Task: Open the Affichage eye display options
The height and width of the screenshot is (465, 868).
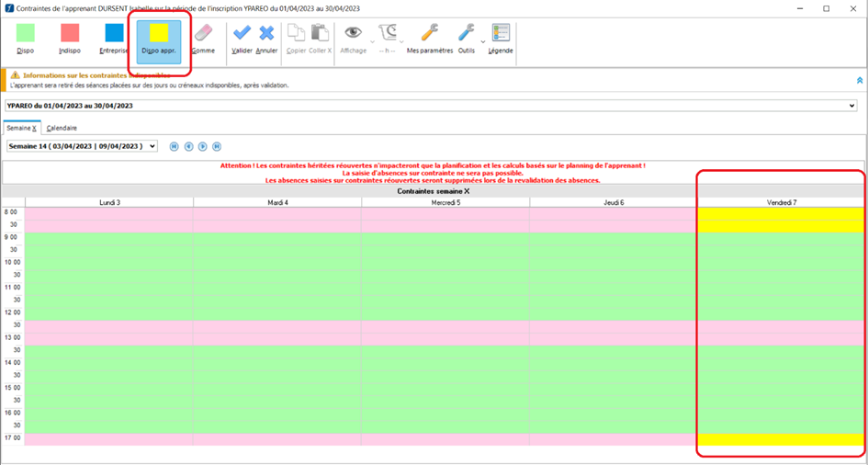Action: [x=353, y=40]
